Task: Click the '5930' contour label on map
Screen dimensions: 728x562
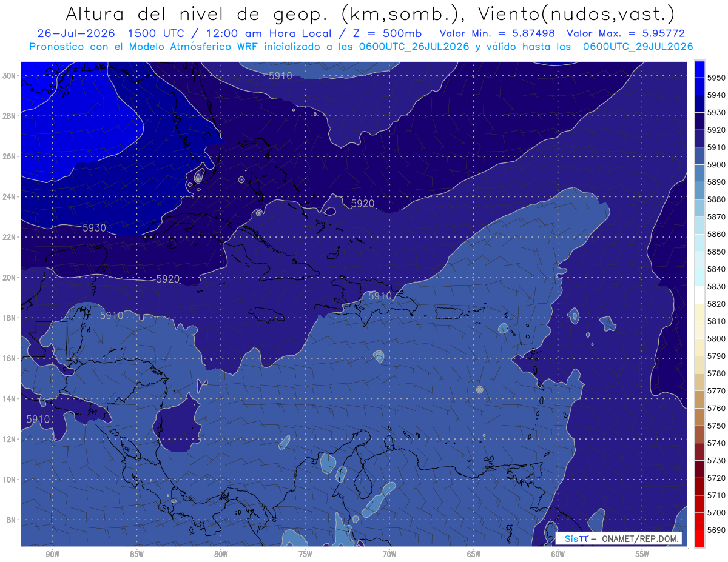Action: [x=94, y=228]
